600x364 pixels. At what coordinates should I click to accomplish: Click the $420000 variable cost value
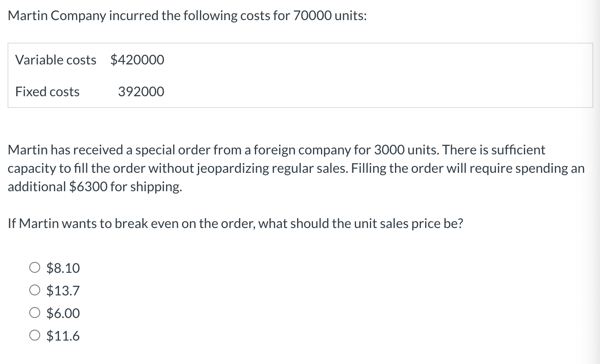pyautogui.click(x=137, y=60)
